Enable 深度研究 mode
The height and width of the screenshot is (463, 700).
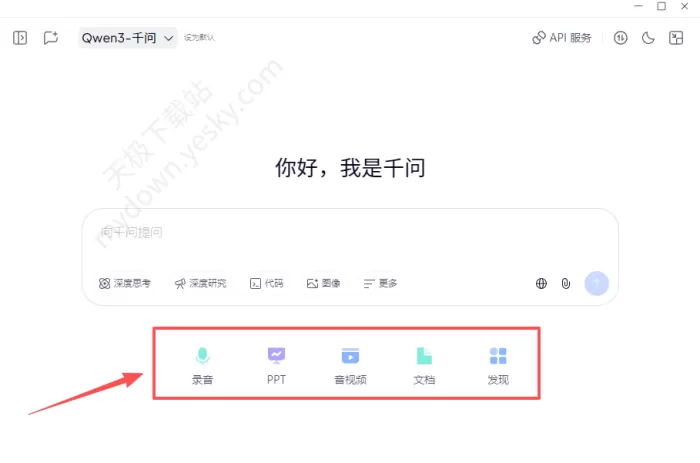(200, 284)
